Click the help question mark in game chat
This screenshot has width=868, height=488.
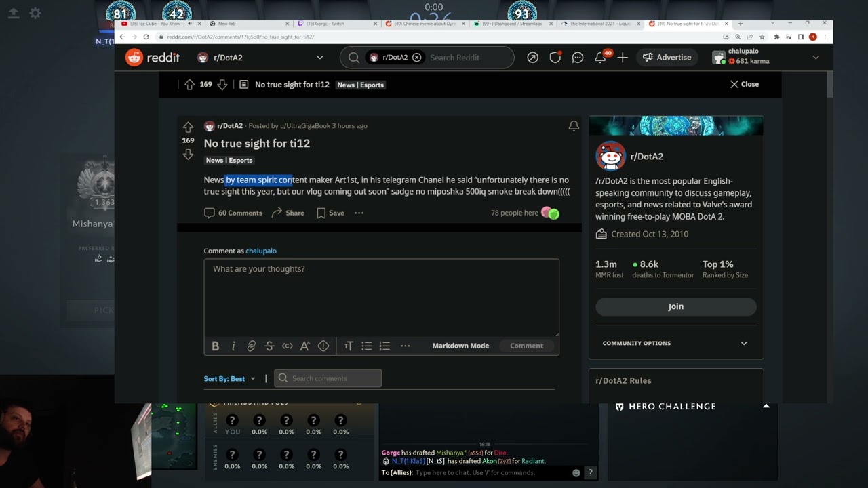(x=590, y=473)
